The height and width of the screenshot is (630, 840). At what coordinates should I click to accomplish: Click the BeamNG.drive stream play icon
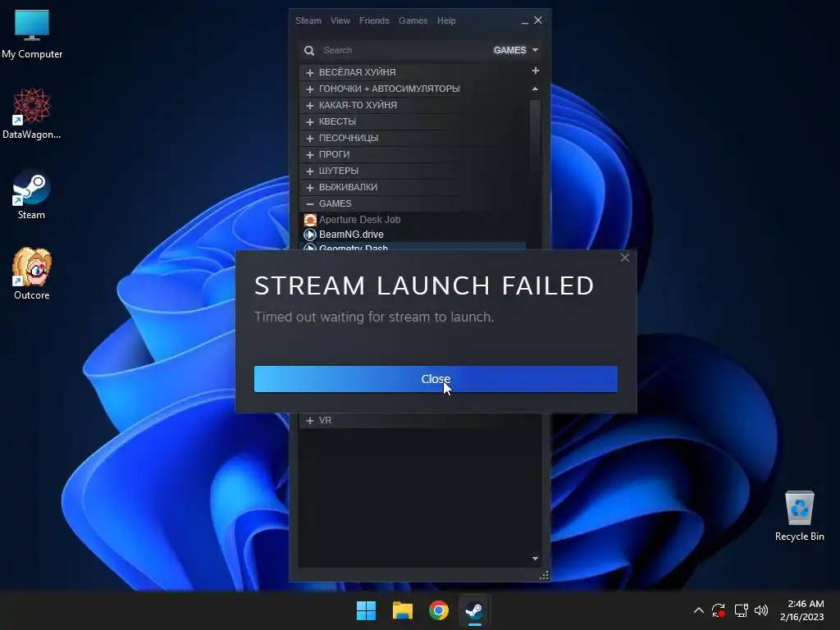[310, 235]
